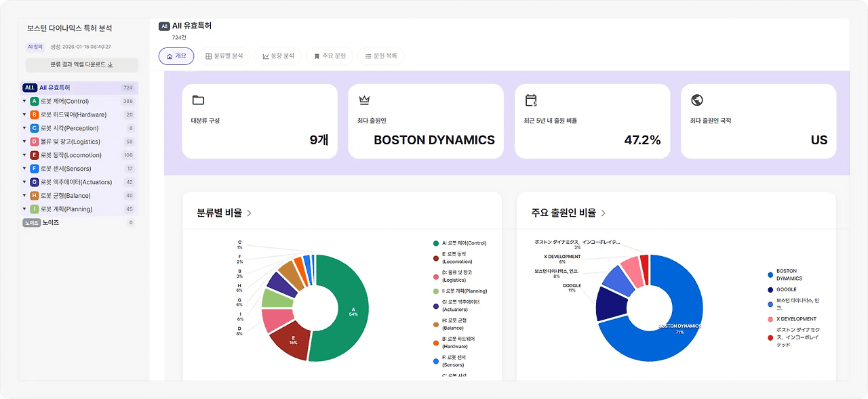Select the 노이즈 row label in the sidebar
868x399 pixels.
point(52,222)
